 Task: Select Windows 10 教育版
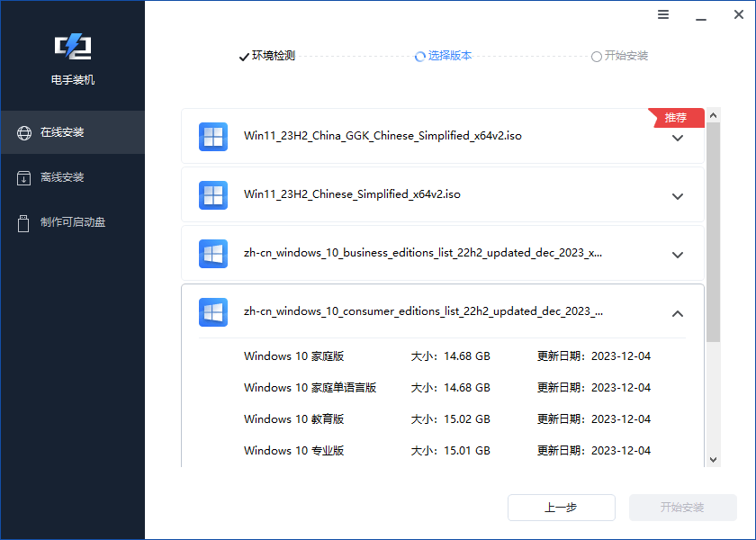point(293,418)
